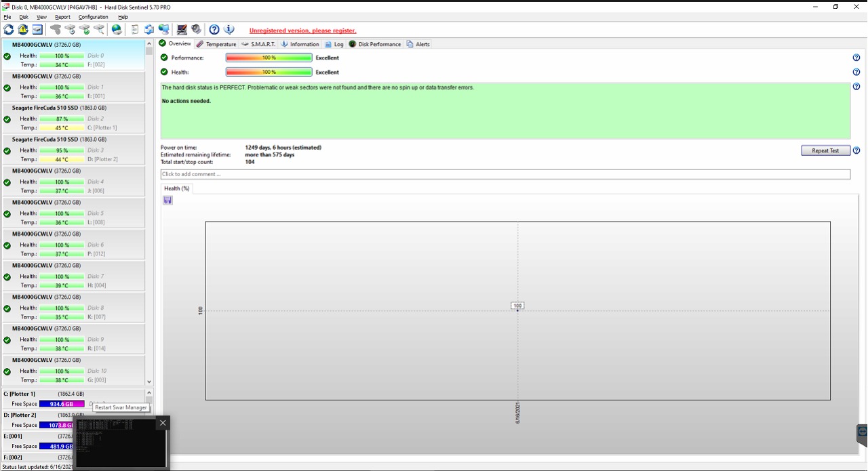Select the Health (%) chart tab
868x471 pixels.
[177, 188]
